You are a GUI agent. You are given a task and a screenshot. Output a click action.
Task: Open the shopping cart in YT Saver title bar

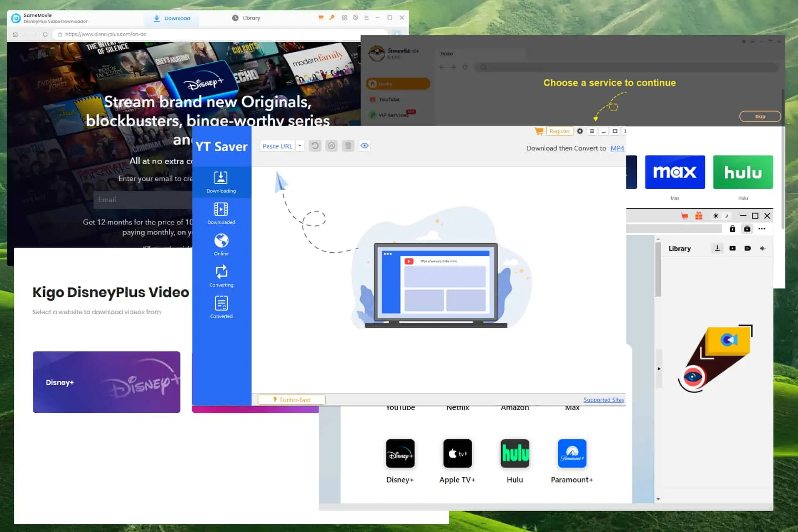[x=539, y=131]
